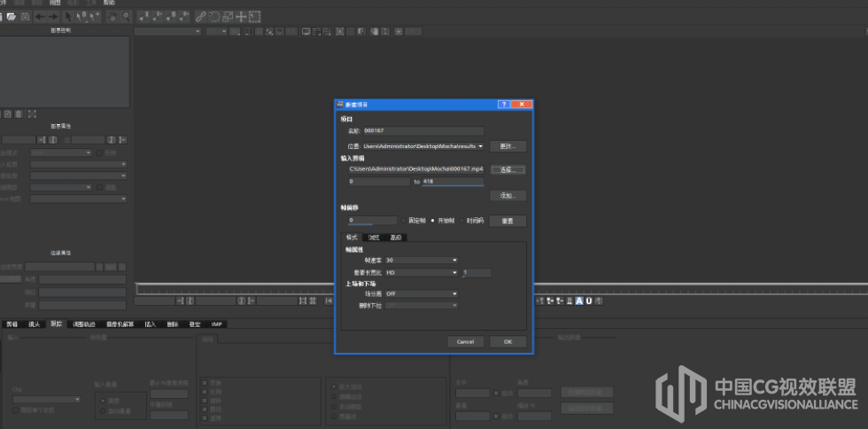Open the middle tab between 格式 and 高级

point(374,238)
